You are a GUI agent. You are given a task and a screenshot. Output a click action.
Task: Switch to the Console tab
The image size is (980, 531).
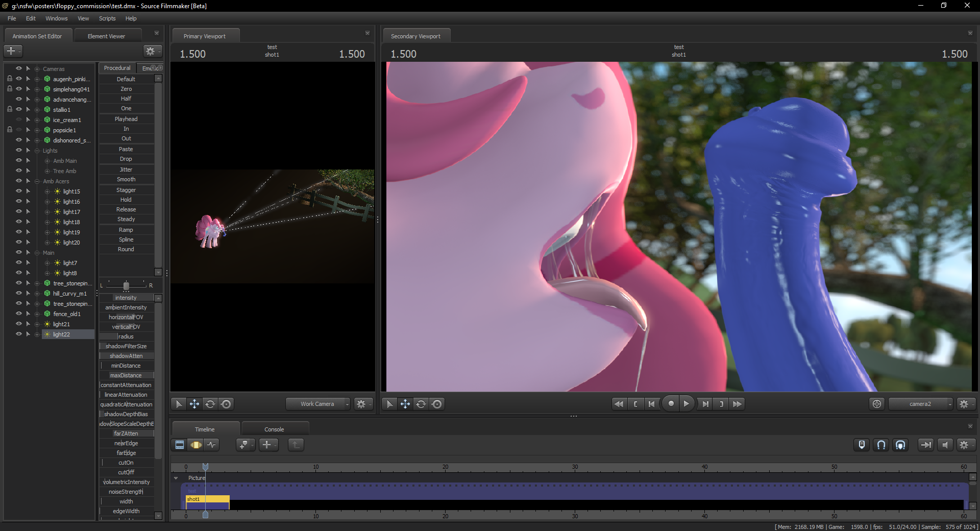pyautogui.click(x=274, y=429)
